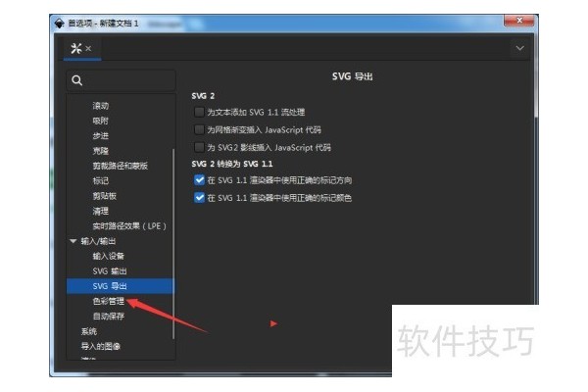The width and height of the screenshot is (588, 392).
Task: Open 色彩管理 preferences page
Action: click(109, 301)
